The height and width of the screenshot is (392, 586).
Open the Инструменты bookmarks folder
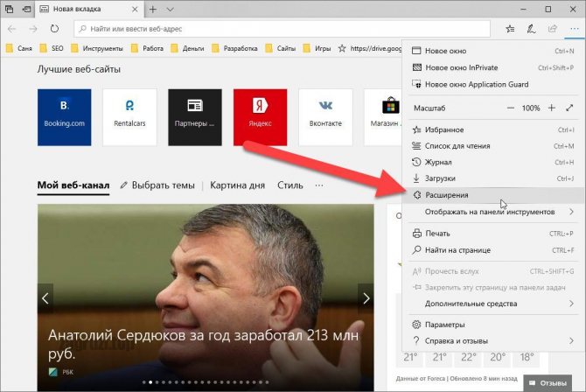pos(97,48)
